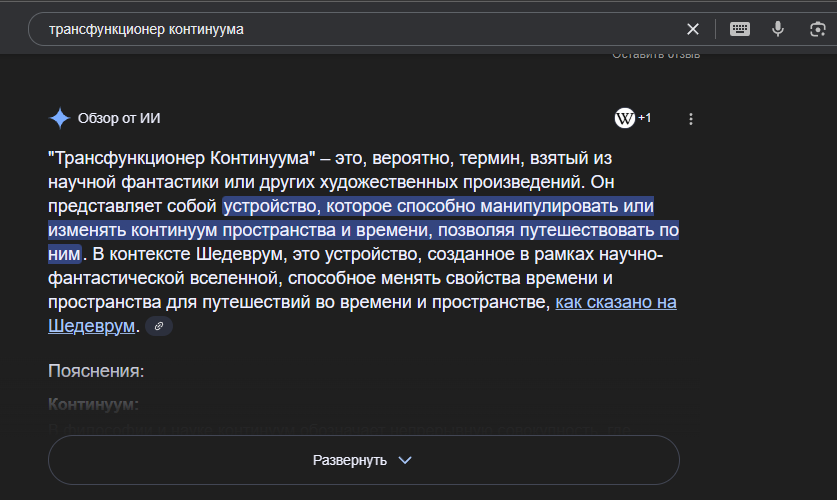Start voice search with the microphone icon
837x500 pixels.
[778, 29]
